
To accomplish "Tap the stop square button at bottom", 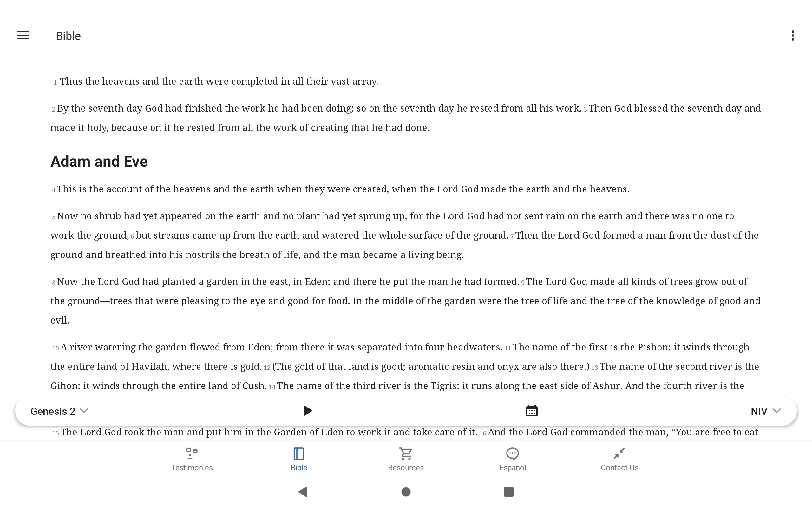I will tap(507, 491).
